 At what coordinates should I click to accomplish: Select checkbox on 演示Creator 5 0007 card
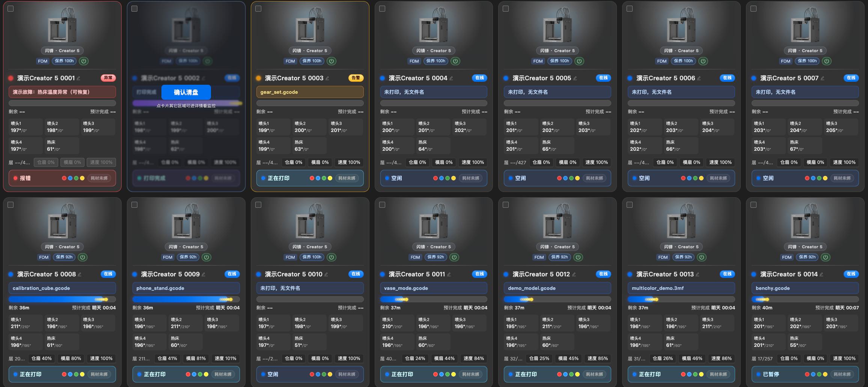click(x=753, y=9)
